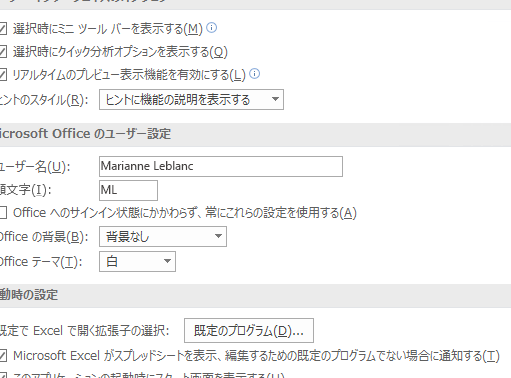Open the Office の背景 dropdown
The image size is (511, 378).
[163, 236]
